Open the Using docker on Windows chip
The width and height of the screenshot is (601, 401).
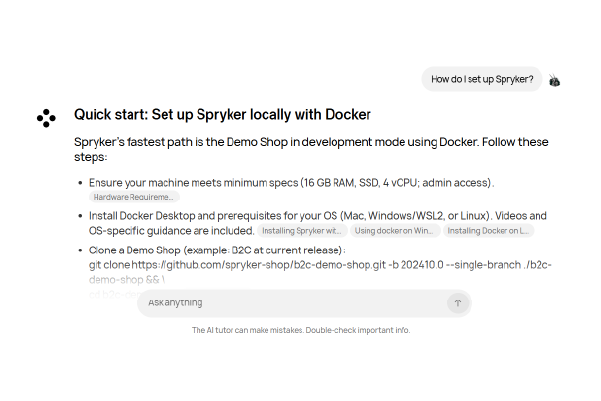pyautogui.click(x=393, y=230)
